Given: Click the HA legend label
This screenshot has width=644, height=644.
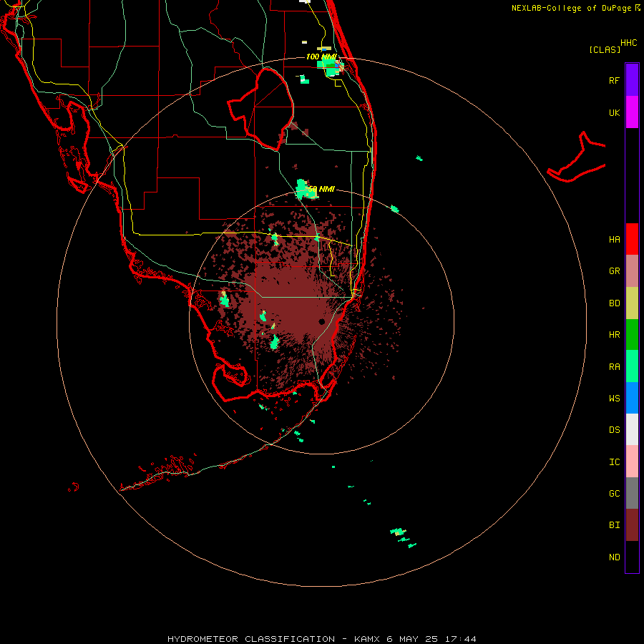Looking at the screenshot, I should point(614,240).
